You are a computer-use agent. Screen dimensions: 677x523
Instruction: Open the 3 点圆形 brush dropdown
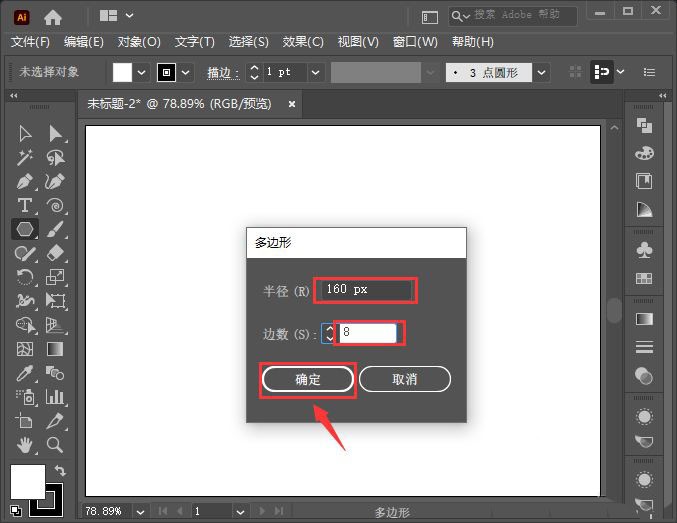tap(541, 73)
